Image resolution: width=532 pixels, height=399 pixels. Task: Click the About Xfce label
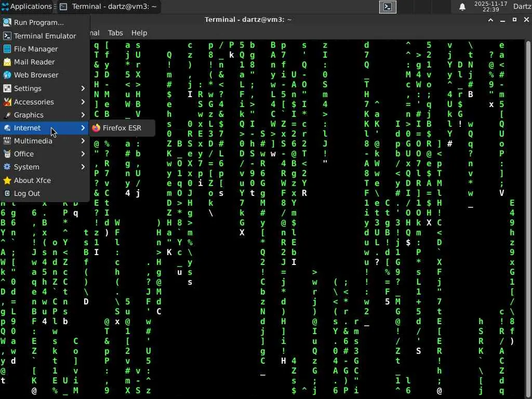(33, 180)
